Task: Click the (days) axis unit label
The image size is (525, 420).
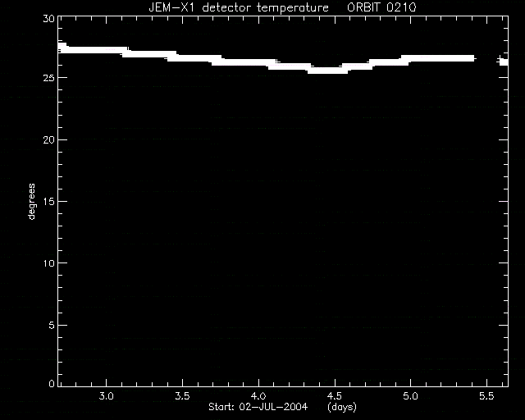Action: point(342,407)
